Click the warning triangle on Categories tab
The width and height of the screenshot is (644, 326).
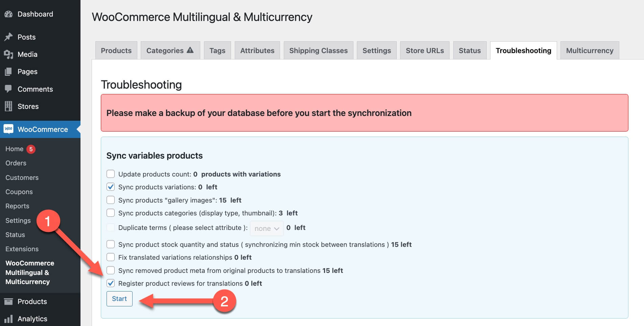pos(190,50)
